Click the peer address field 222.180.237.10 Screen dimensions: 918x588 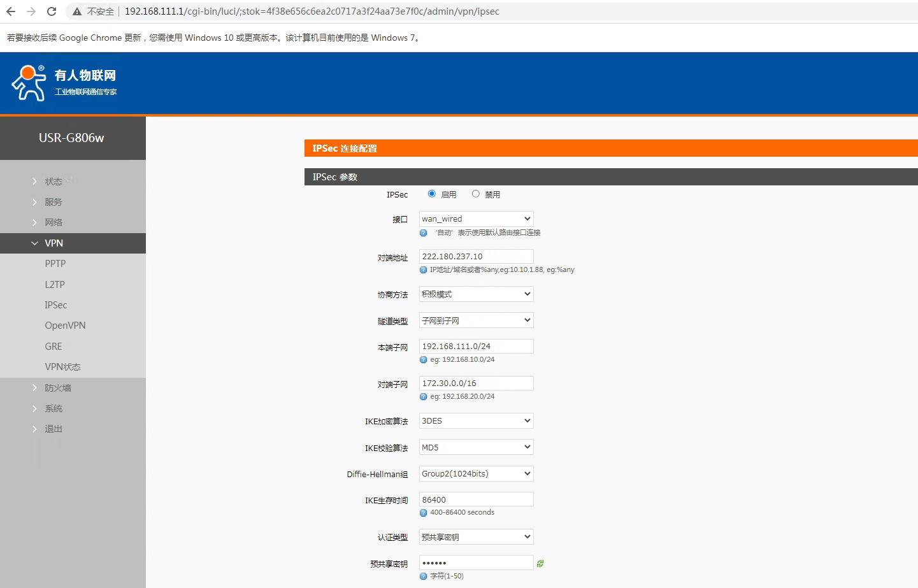(476, 256)
